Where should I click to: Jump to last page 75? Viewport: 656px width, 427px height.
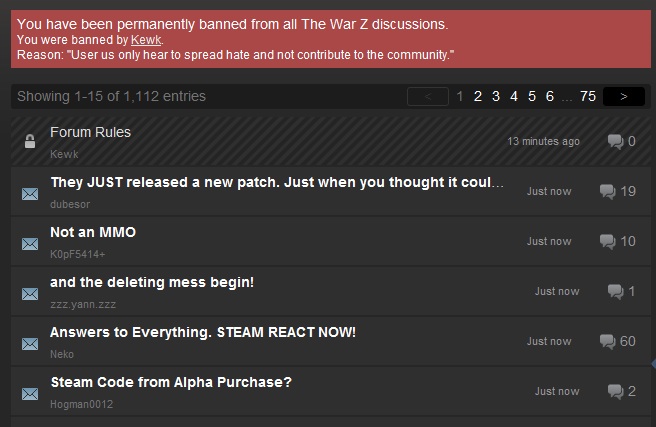[588, 96]
